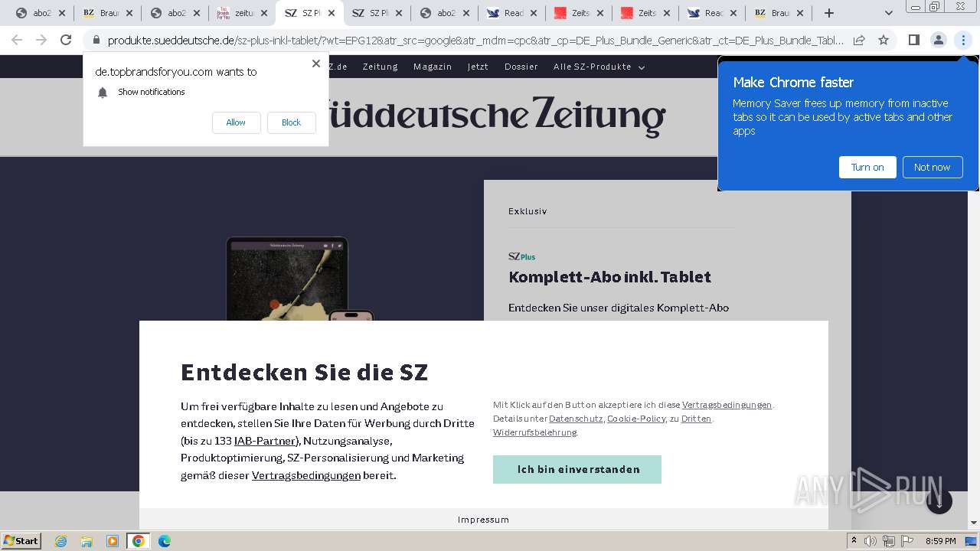The image size is (980, 551).
Task: Close the notification permission popup
Action: point(316,64)
